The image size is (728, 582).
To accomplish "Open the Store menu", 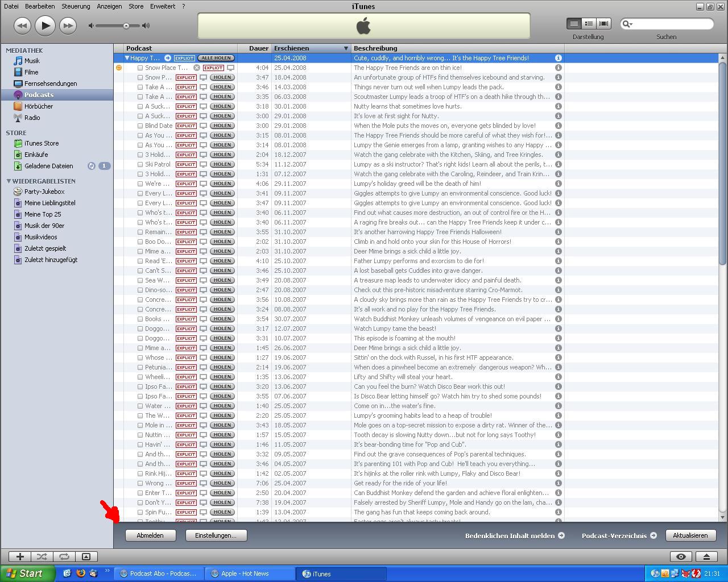I will (136, 6).
